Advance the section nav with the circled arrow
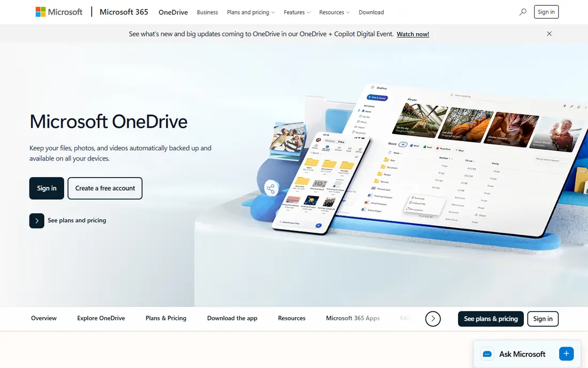Image resolution: width=588 pixels, height=368 pixels. pyautogui.click(x=433, y=318)
